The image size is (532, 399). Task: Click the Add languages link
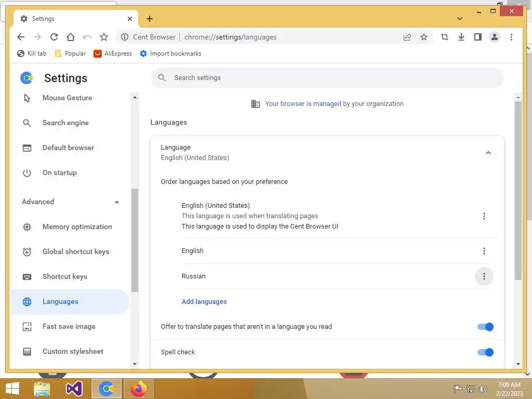click(204, 302)
